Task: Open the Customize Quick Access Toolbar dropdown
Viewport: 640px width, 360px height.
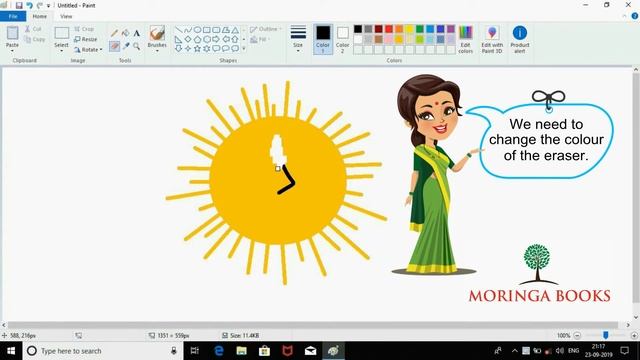Action: (48, 6)
